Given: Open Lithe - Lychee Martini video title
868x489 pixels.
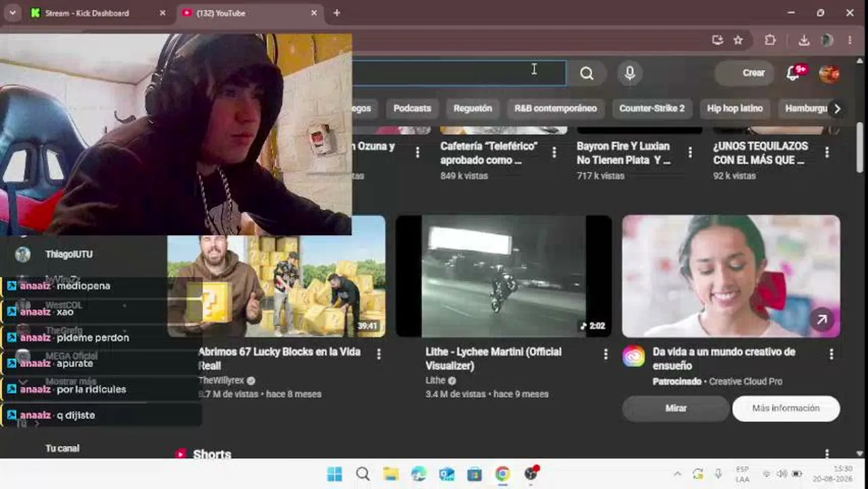Looking at the screenshot, I should point(494,359).
